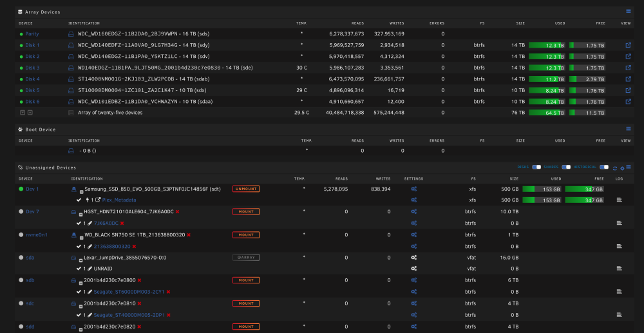Open the Disk 3 device link
Viewport: 644px width, 333px height.
click(32, 68)
